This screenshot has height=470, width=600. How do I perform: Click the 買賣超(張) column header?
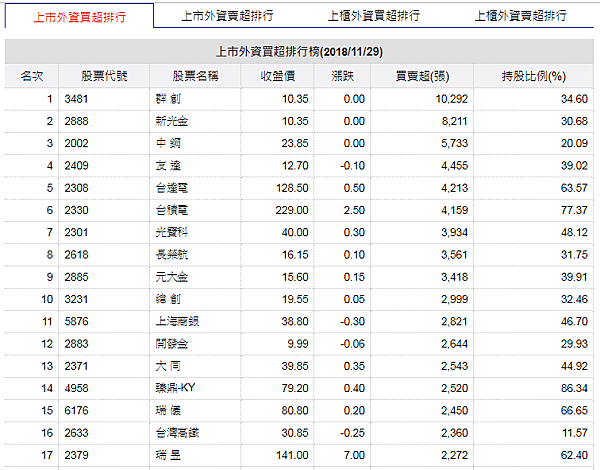pos(422,76)
